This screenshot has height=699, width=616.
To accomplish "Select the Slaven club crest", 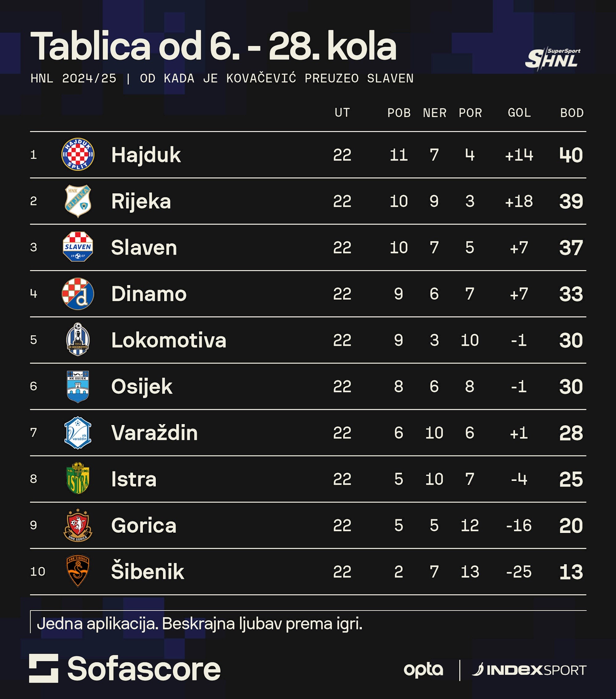I will click(78, 247).
